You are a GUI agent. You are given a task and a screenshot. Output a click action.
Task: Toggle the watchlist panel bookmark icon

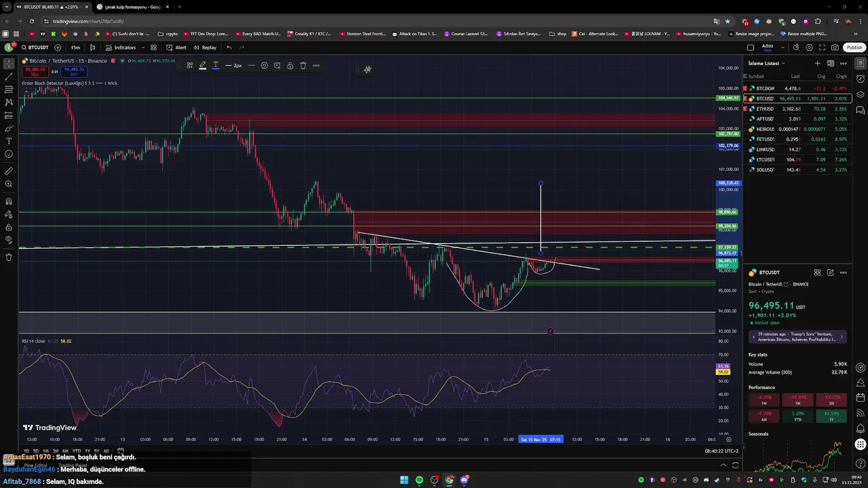861,64
